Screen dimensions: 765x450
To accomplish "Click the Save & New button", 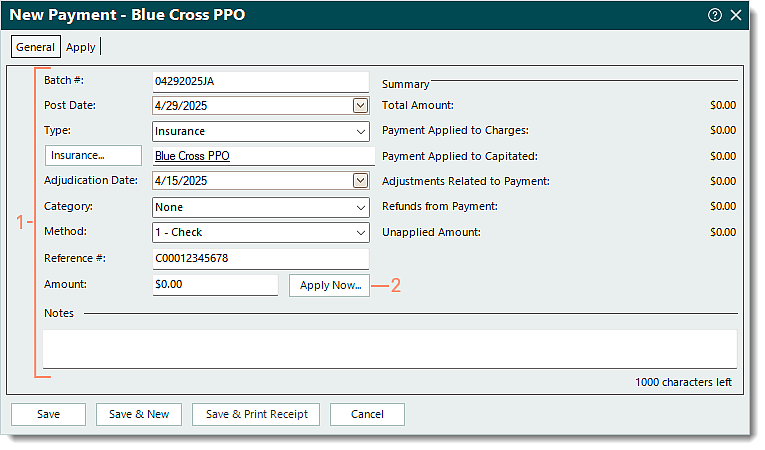I will click(139, 414).
